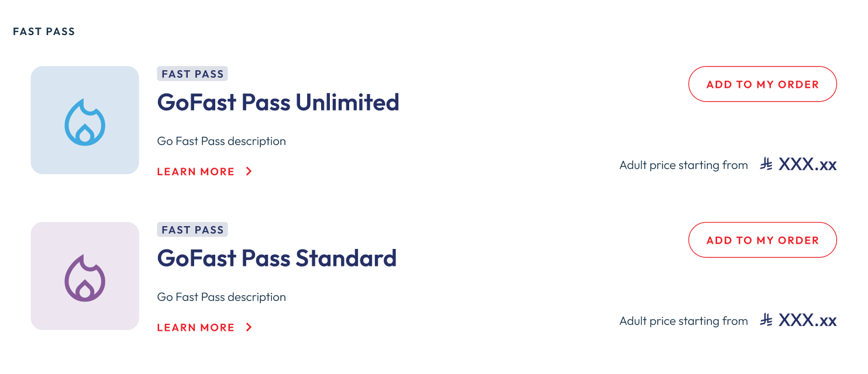
Task: Click the Fast Pass tag above Standard title
Action: point(192,230)
